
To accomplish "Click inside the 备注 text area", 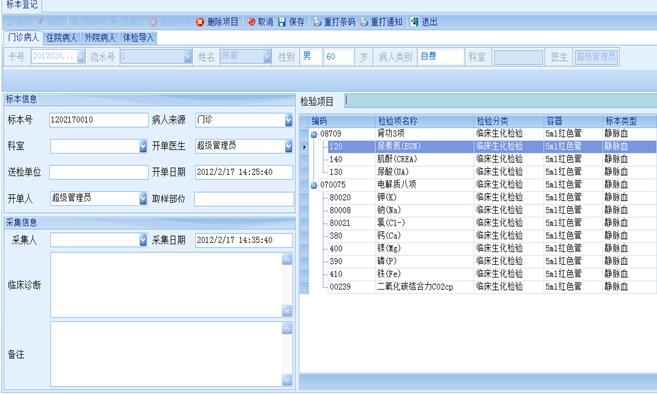I will [x=166, y=354].
